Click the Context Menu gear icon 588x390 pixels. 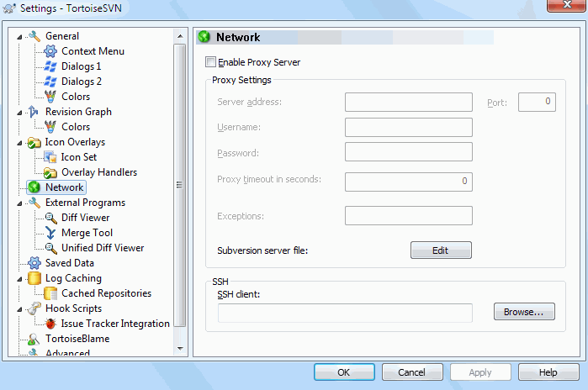(x=50, y=51)
